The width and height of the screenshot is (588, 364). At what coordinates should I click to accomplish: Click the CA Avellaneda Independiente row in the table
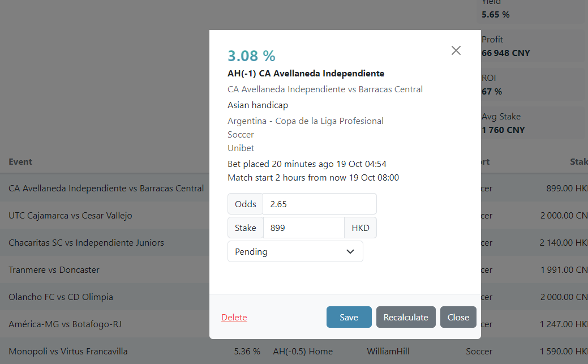click(x=294, y=188)
